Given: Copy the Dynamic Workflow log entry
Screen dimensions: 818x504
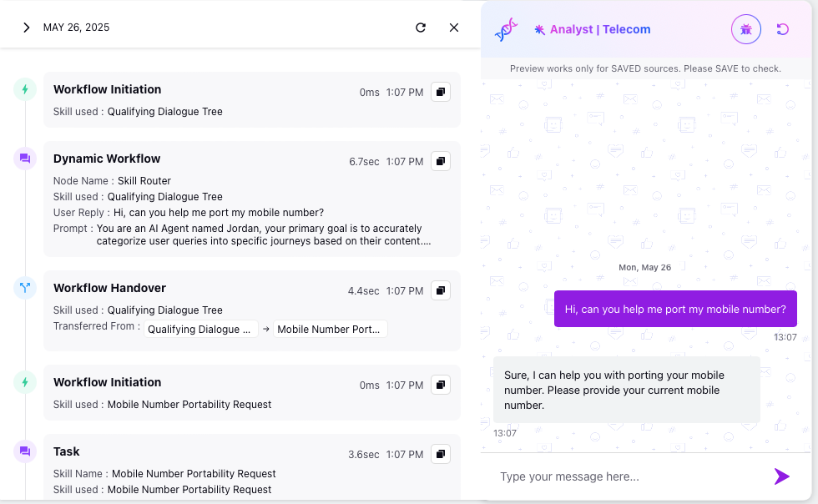Looking at the screenshot, I should pyautogui.click(x=441, y=161).
